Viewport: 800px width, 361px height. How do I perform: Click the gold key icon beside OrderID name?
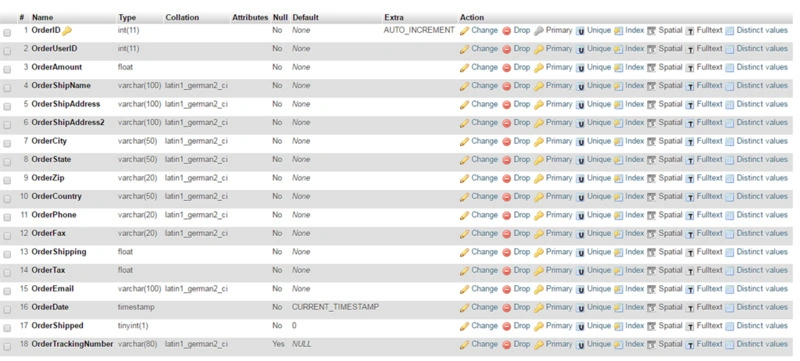pos(67,31)
